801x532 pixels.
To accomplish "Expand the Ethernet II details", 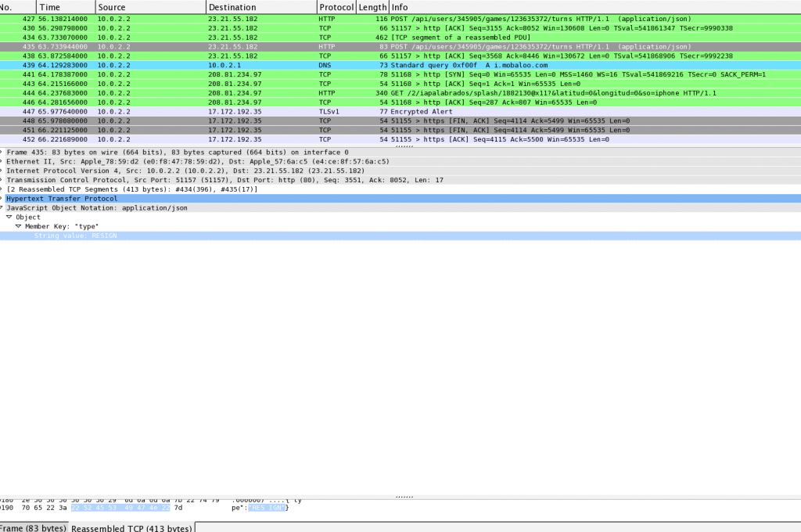I will point(2,161).
